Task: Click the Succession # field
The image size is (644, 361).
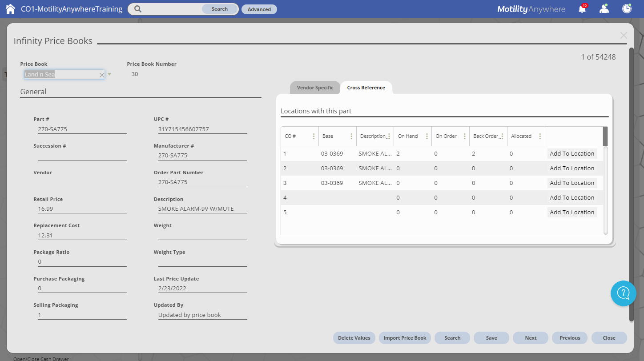Action: 82,156
